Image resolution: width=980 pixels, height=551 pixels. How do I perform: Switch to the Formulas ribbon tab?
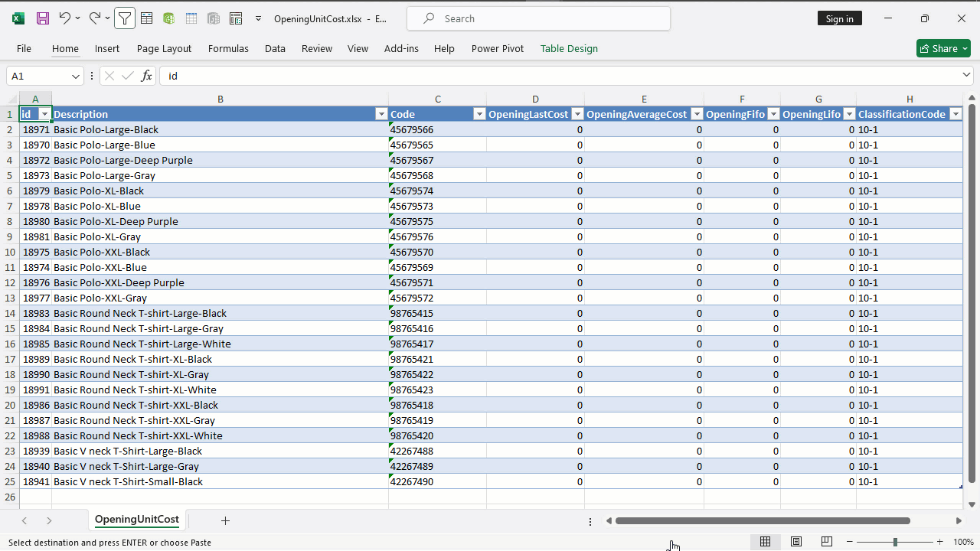[x=228, y=48]
